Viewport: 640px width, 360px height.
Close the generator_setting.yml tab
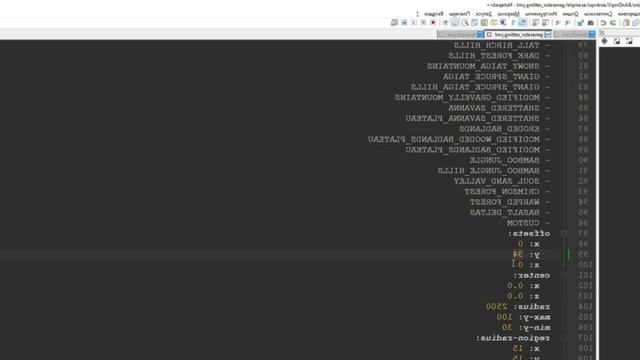[x=489, y=35]
